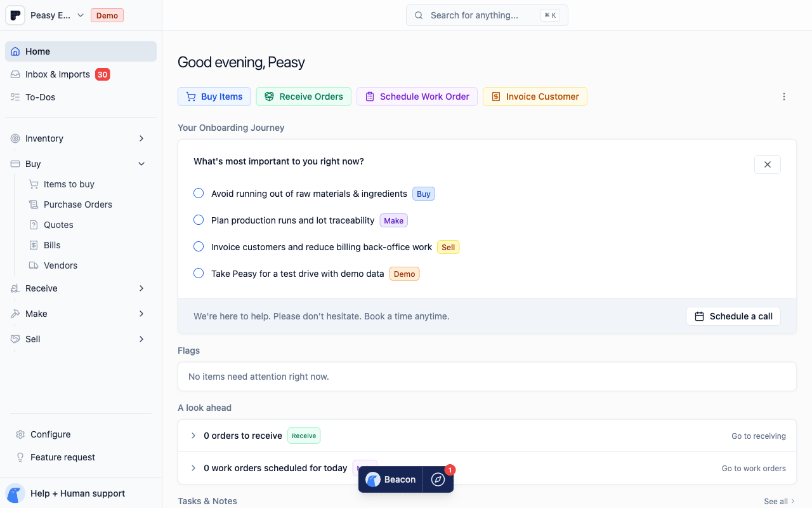812x508 pixels.
Task: Open Purchase Orders
Action: 77,204
